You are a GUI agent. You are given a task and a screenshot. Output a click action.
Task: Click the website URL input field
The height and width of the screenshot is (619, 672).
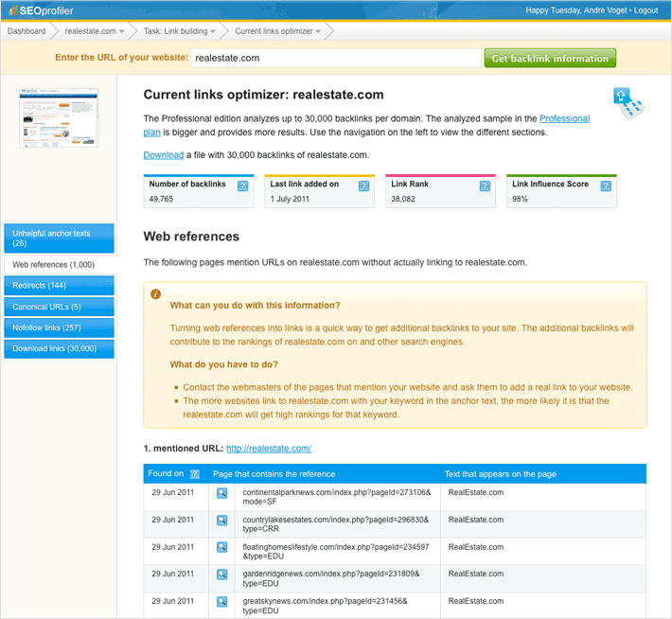click(336, 58)
